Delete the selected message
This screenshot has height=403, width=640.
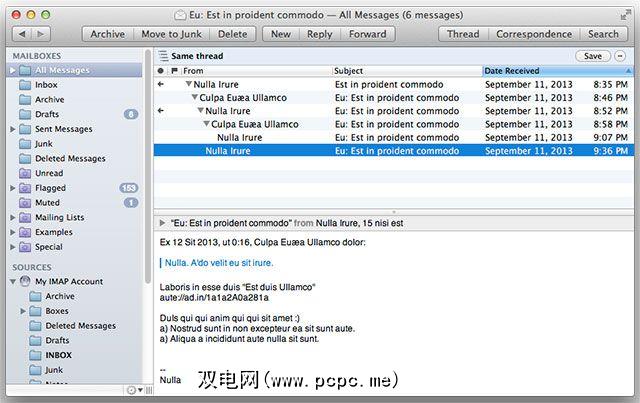233,34
